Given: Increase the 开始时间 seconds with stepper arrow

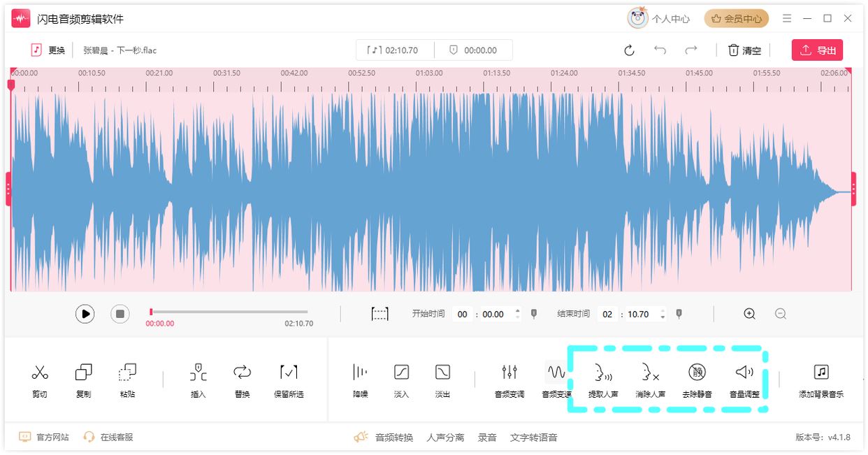Looking at the screenshot, I should coord(517,311).
